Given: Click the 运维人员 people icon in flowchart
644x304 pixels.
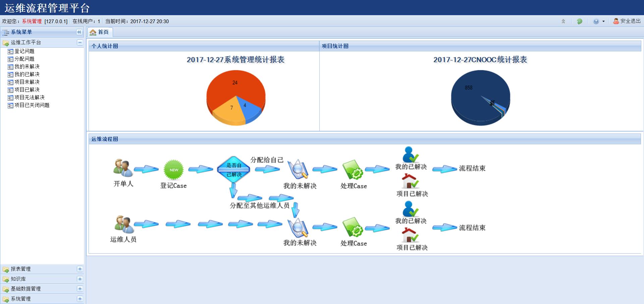Looking at the screenshot, I should tap(124, 224).
